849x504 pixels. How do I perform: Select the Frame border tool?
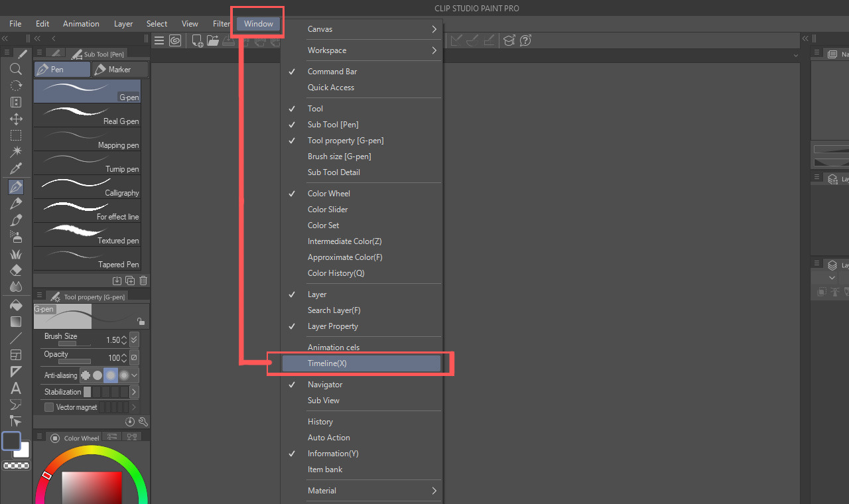point(16,355)
